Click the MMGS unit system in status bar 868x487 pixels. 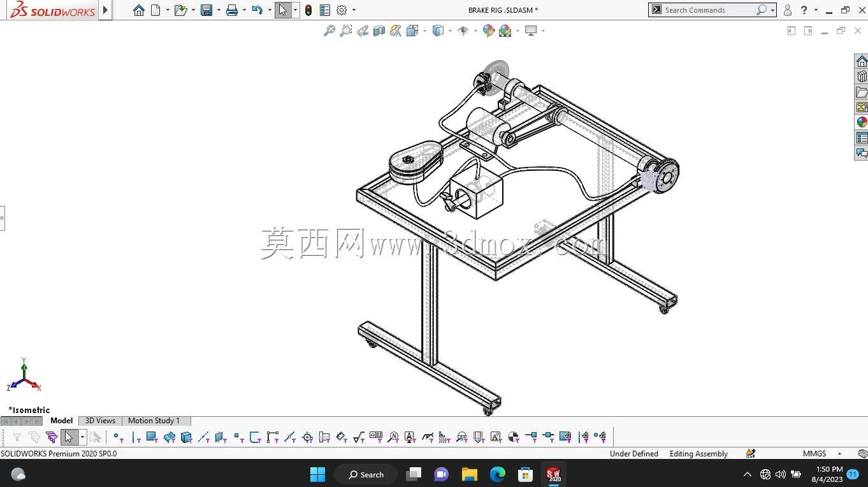pos(814,454)
